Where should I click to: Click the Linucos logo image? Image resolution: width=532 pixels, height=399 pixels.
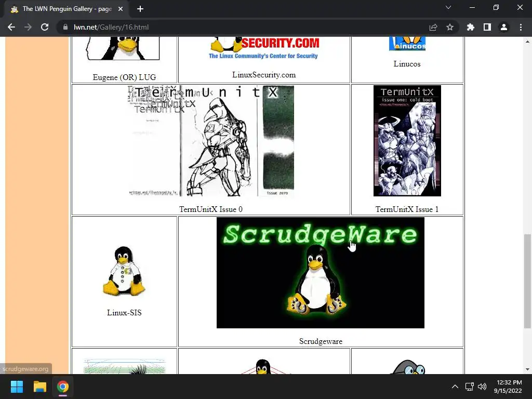click(407, 44)
